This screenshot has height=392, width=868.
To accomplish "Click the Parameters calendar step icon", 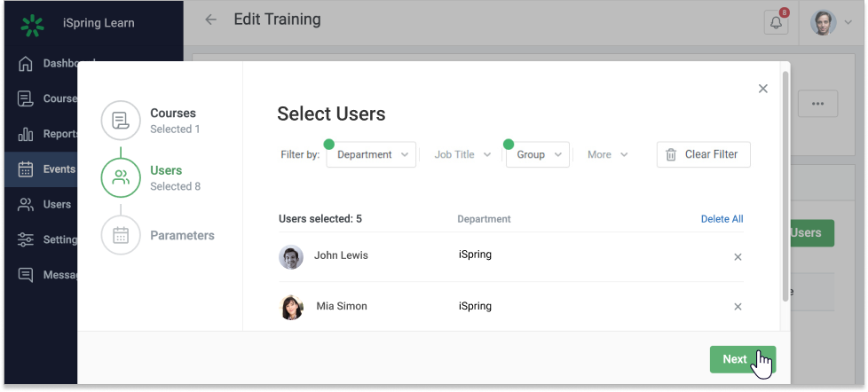I will click(121, 235).
